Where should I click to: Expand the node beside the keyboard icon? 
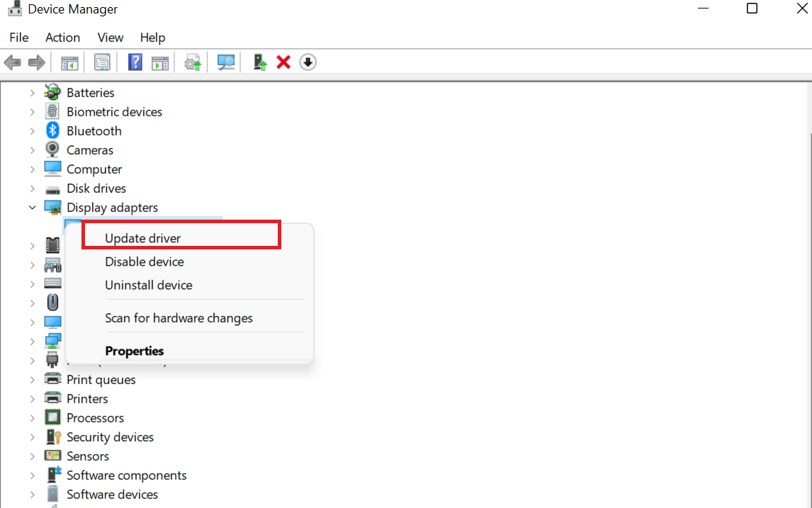click(x=32, y=284)
